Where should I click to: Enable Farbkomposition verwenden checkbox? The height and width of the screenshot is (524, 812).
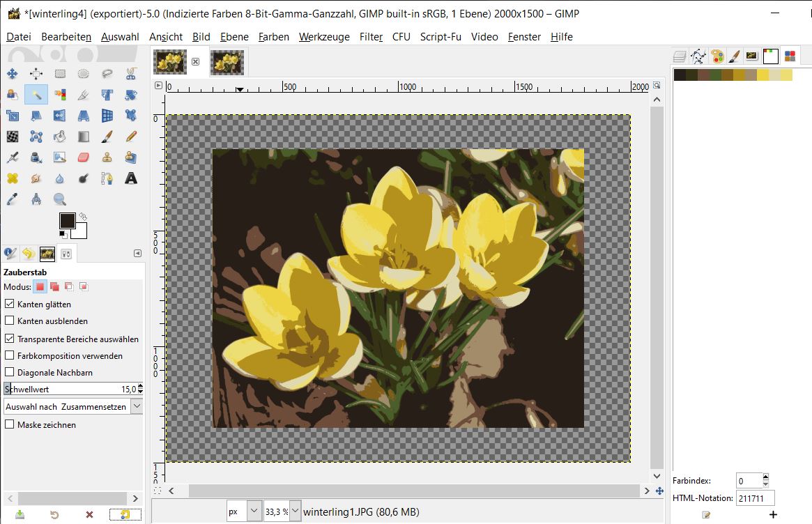coord(9,355)
